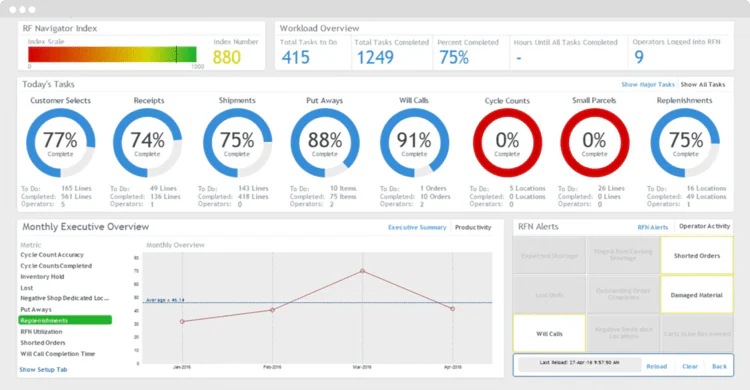Click the Put Aways 88% donut chart

[x=325, y=143]
